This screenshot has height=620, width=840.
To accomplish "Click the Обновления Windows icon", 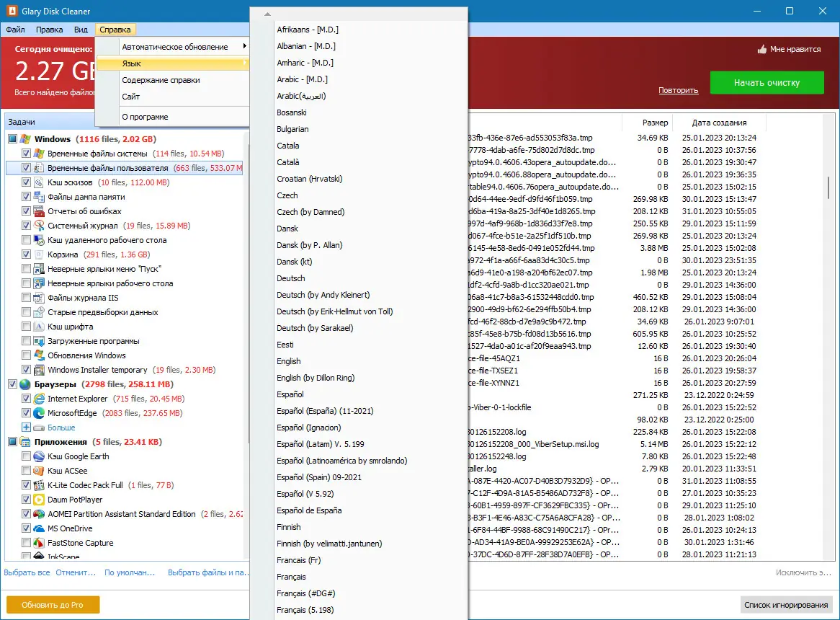I will coord(39,355).
